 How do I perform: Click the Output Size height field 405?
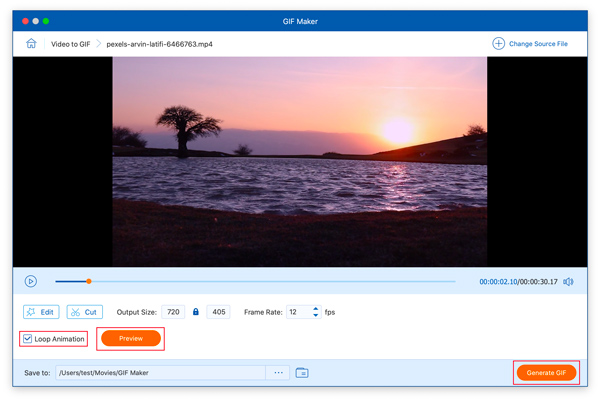click(x=218, y=312)
